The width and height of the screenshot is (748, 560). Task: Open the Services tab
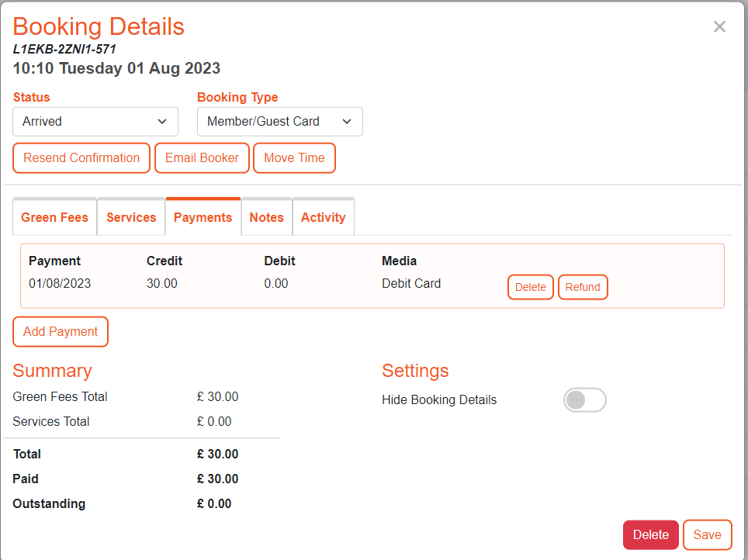point(130,217)
